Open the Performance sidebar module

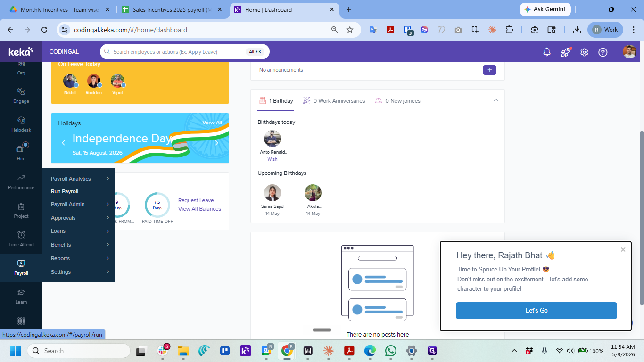21,181
